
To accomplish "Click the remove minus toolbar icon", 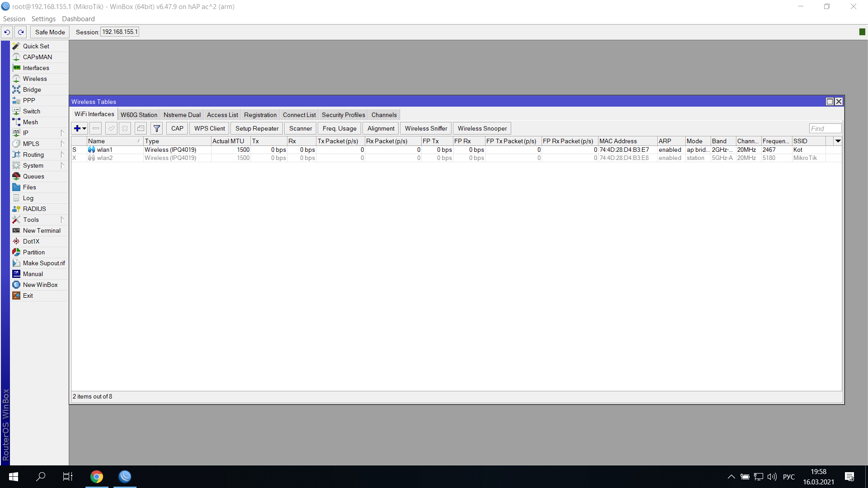I will [x=95, y=128].
